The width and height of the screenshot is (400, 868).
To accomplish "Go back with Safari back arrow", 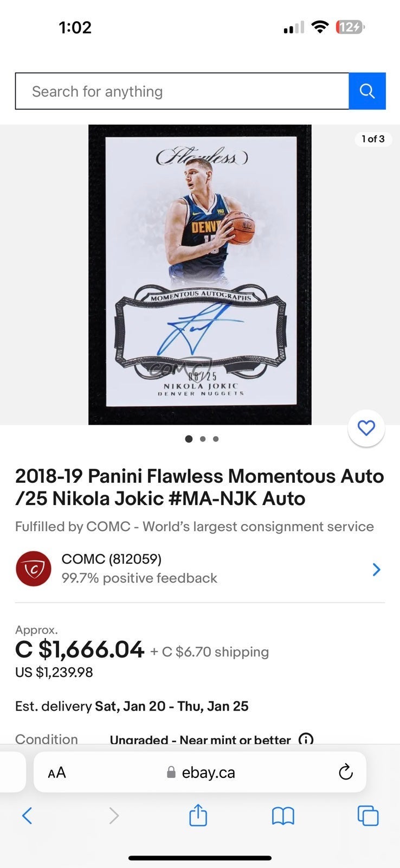I will pyautogui.click(x=27, y=815).
